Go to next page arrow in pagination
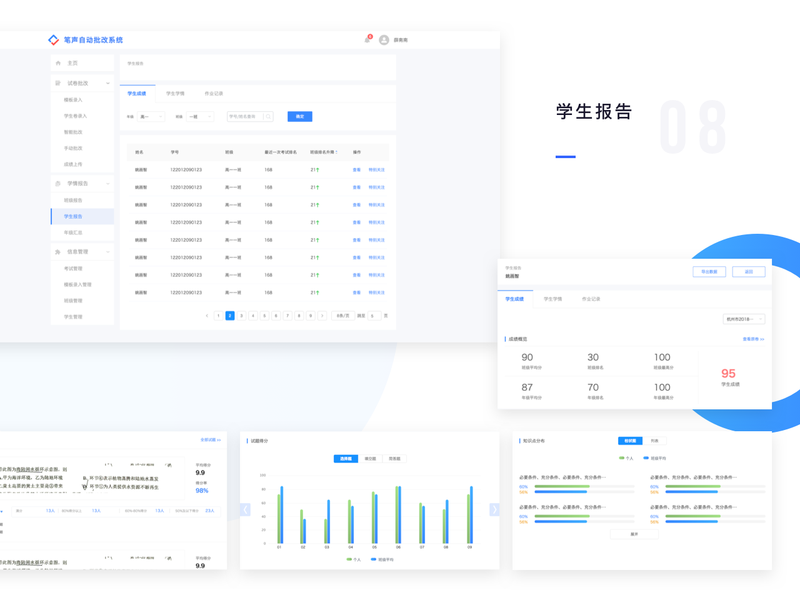 322,316
